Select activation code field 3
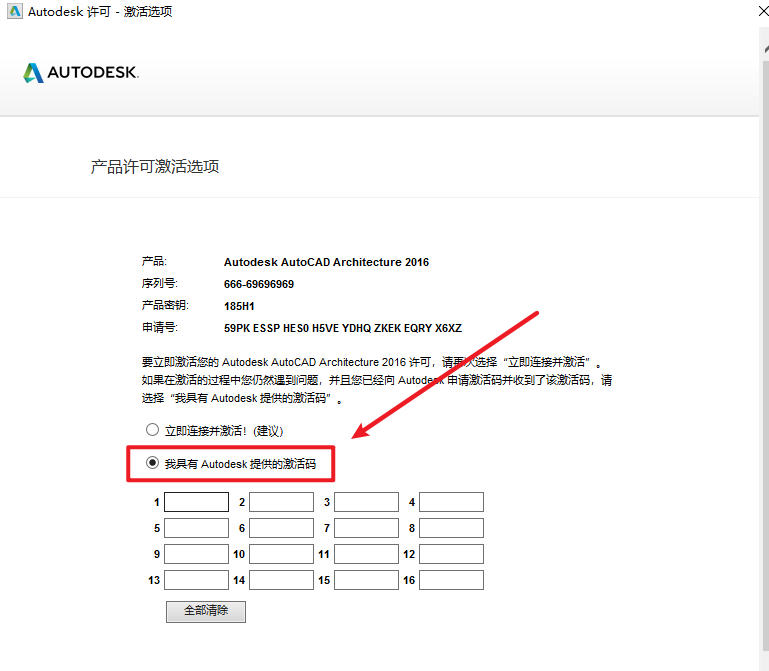Screen dimensions: 769x671 tap(366, 502)
